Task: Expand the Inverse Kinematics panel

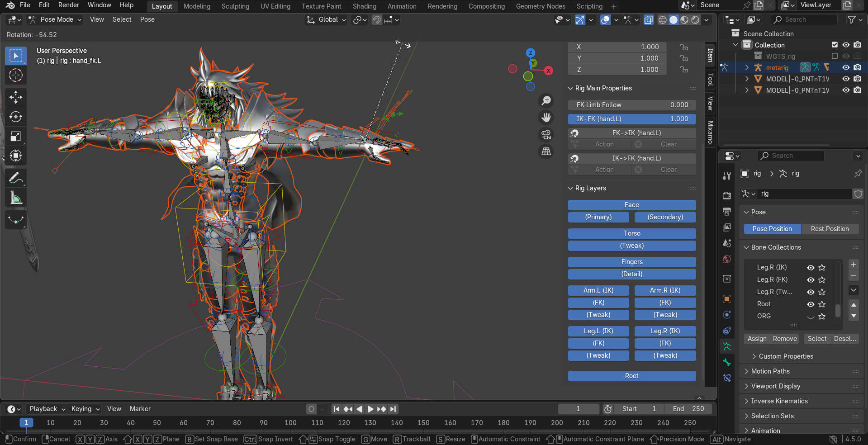Action: [779, 401]
